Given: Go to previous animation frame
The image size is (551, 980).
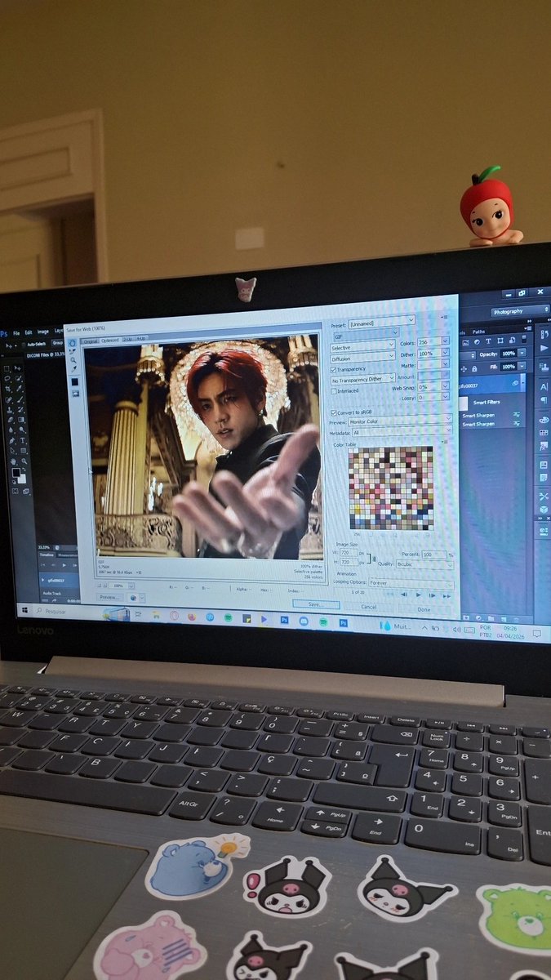Looking at the screenshot, I should tap(405, 595).
